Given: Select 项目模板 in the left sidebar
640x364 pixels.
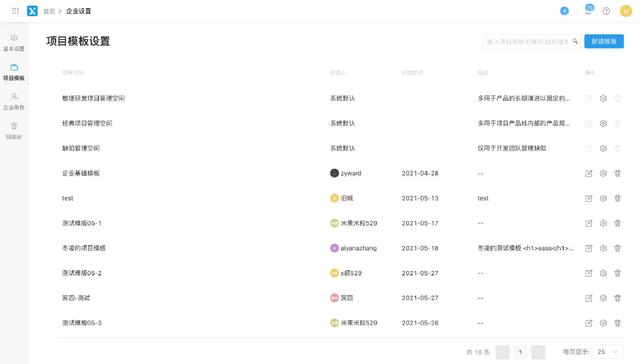Looking at the screenshot, I should [x=14, y=72].
